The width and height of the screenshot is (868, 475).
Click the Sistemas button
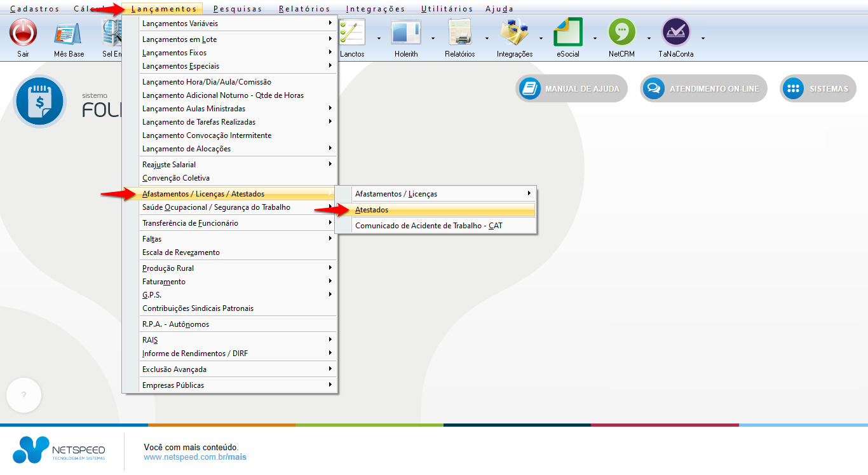click(x=818, y=89)
